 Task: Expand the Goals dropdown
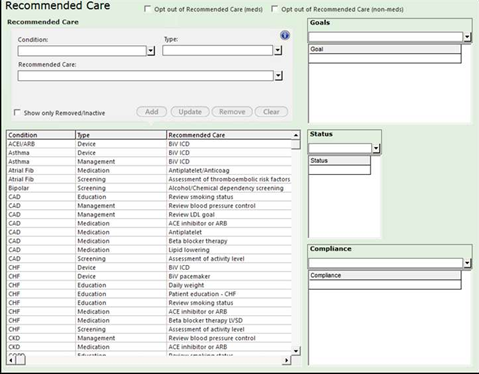[467, 37]
